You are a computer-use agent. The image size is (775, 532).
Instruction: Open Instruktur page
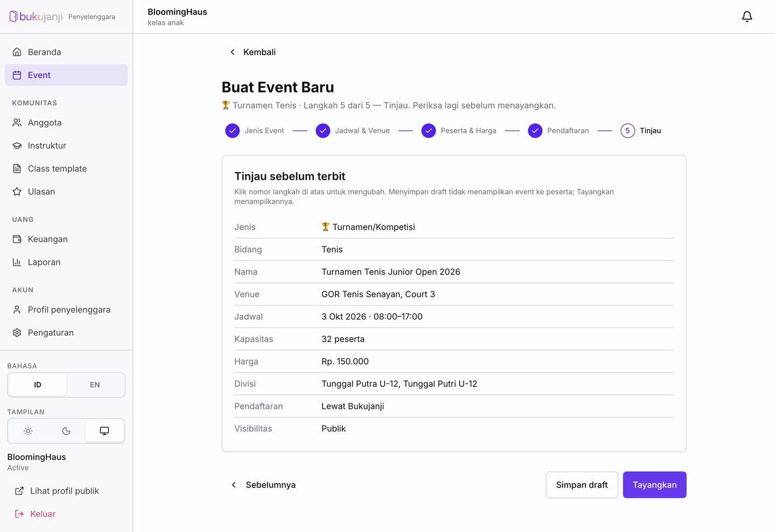pos(66,146)
